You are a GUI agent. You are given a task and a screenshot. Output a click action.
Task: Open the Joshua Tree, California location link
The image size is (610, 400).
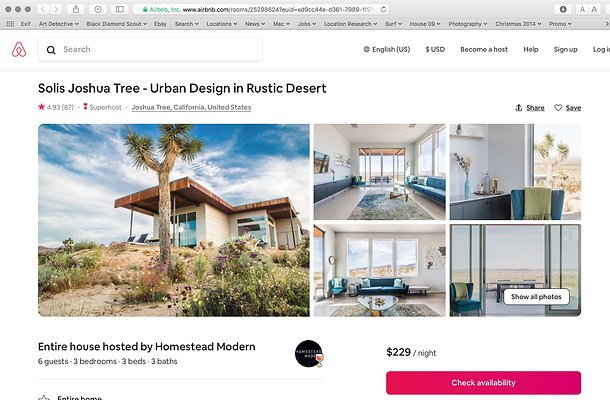[191, 107]
